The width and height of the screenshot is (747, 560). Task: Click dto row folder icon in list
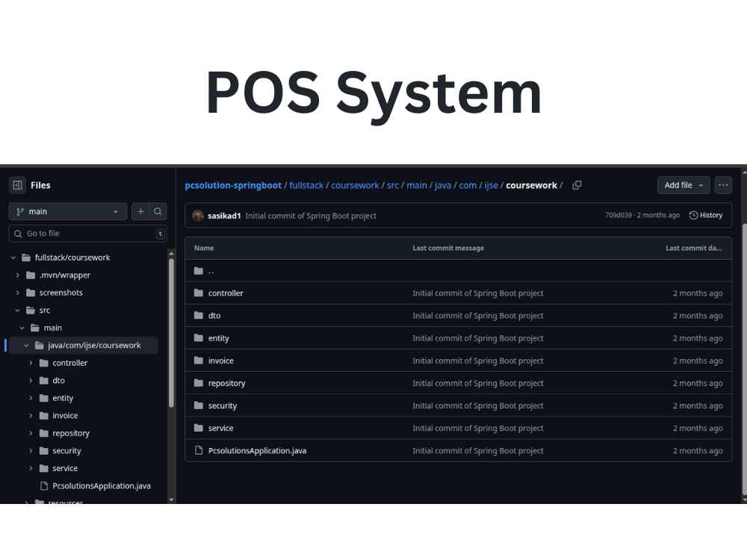[199, 315]
